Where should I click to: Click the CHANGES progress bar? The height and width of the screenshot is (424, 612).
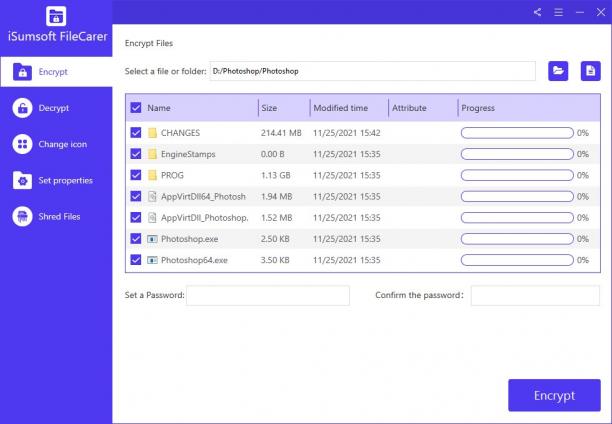pyautogui.click(x=517, y=133)
